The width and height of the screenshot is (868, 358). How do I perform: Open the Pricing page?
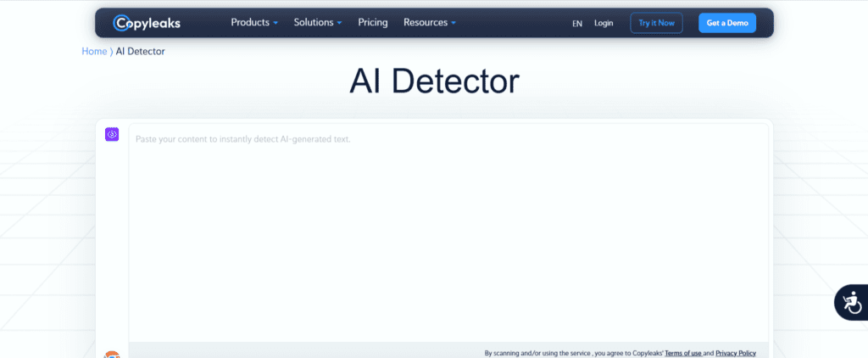click(373, 23)
